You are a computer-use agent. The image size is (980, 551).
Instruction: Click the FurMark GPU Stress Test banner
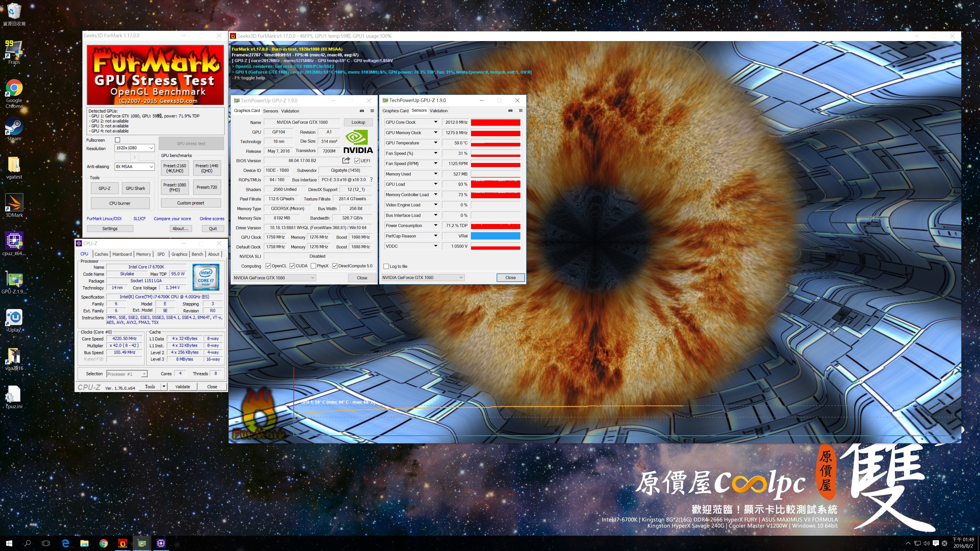click(155, 75)
